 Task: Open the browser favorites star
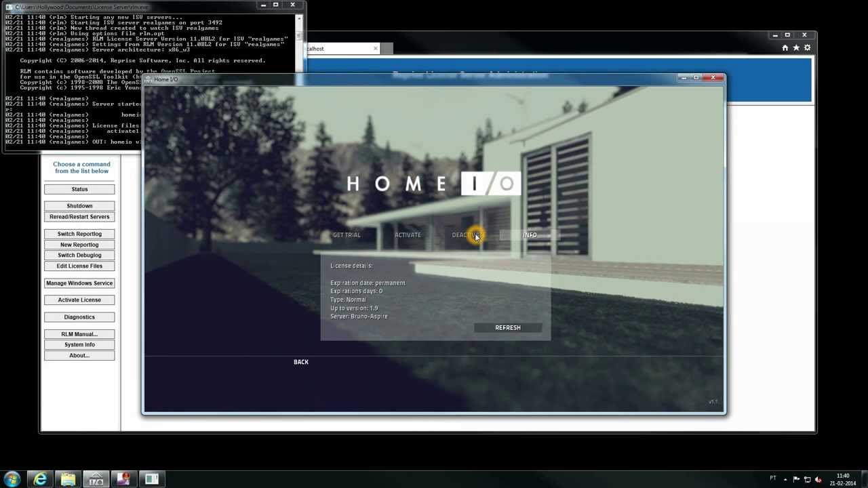coord(796,48)
